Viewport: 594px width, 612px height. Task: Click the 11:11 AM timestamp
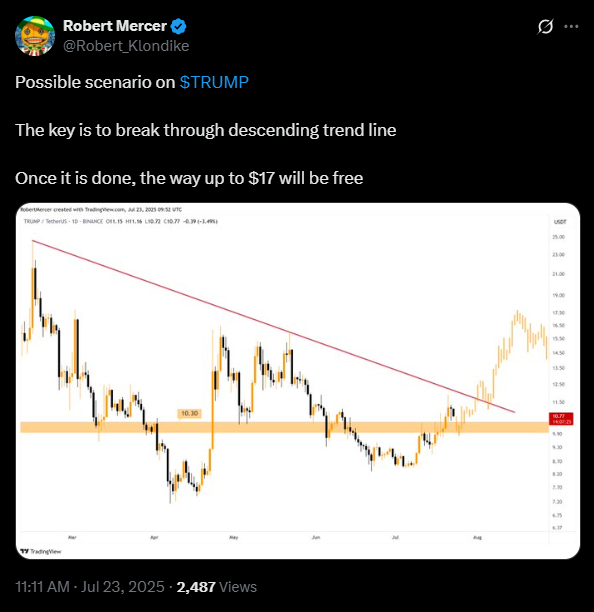(x=42, y=587)
